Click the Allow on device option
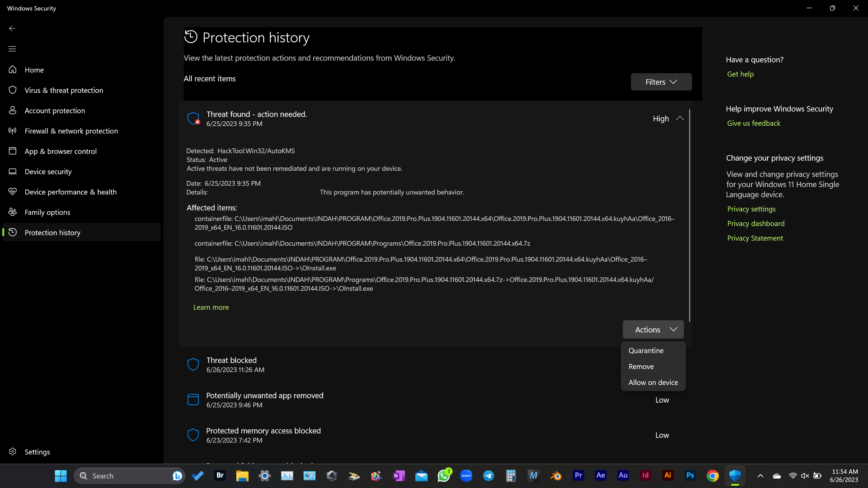This screenshot has width=868, height=488. [x=653, y=382]
